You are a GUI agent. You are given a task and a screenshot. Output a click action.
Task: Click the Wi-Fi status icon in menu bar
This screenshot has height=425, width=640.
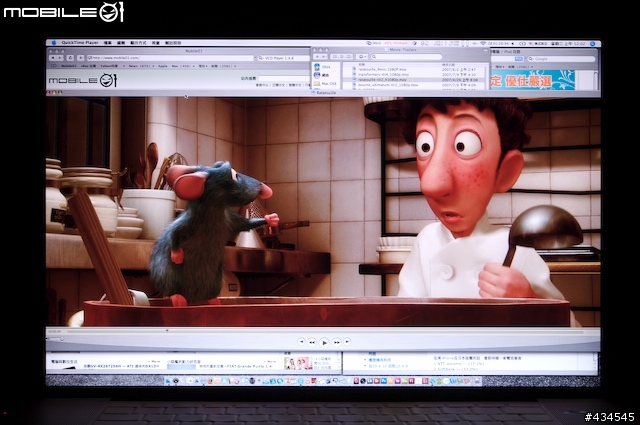click(x=483, y=43)
